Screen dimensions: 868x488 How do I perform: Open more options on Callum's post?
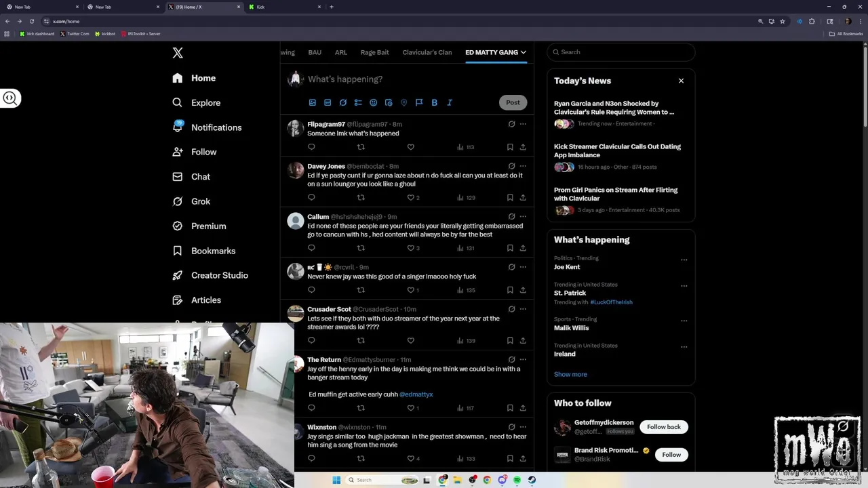pos(523,217)
